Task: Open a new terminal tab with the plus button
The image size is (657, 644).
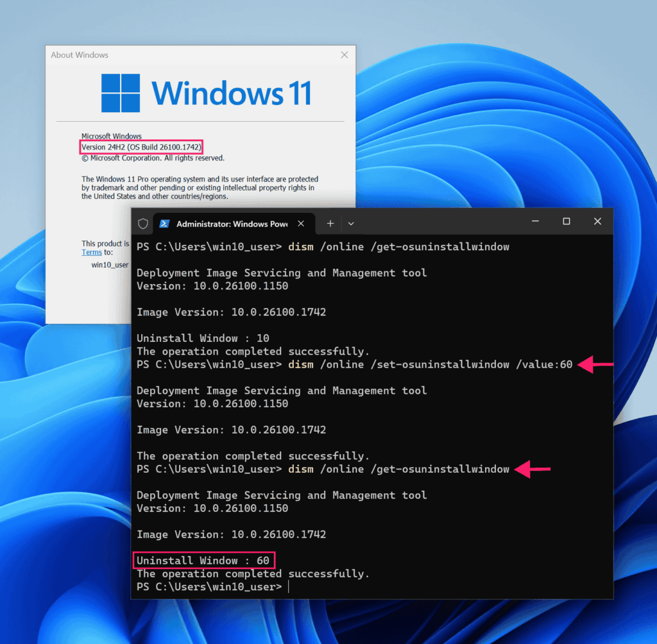Action: point(330,223)
